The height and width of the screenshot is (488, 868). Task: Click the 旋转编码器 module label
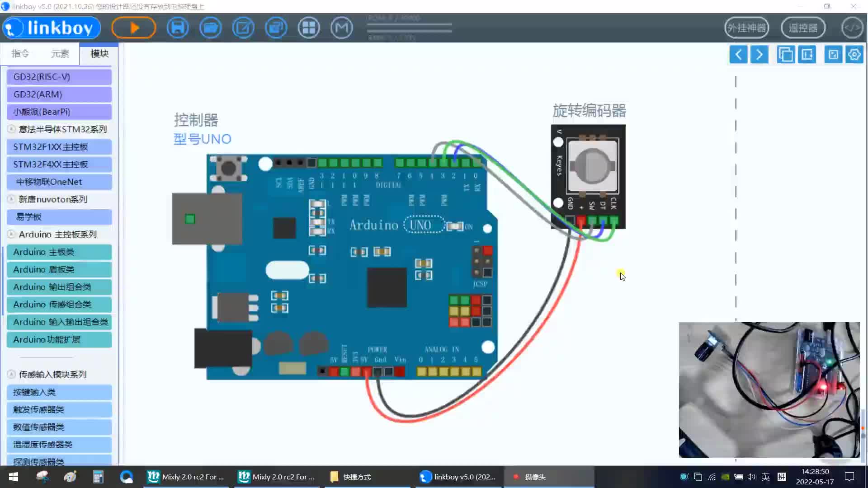point(590,111)
